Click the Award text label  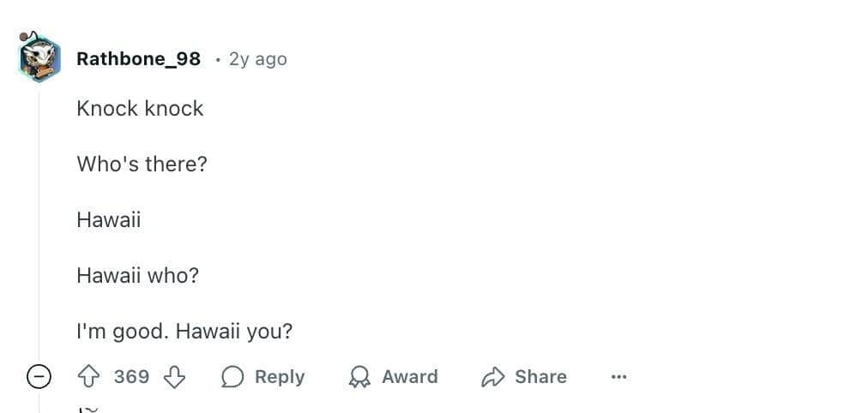[x=409, y=377]
